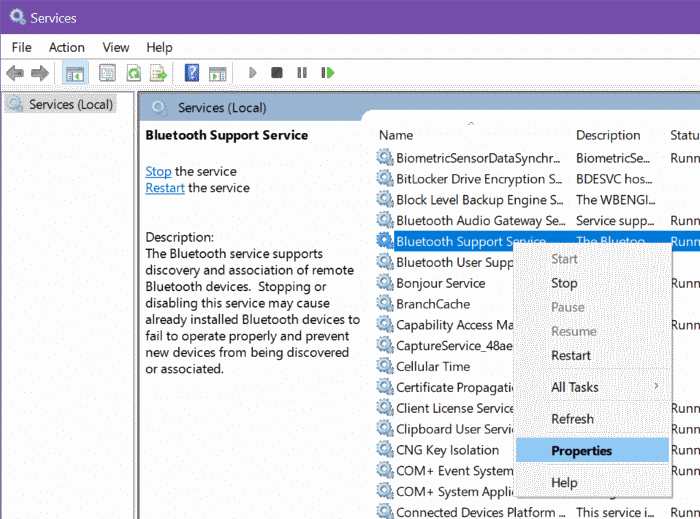The width and height of the screenshot is (700, 519).
Task: Select the BiometricSensorDataSynchr service row
Action: tap(538, 158)
